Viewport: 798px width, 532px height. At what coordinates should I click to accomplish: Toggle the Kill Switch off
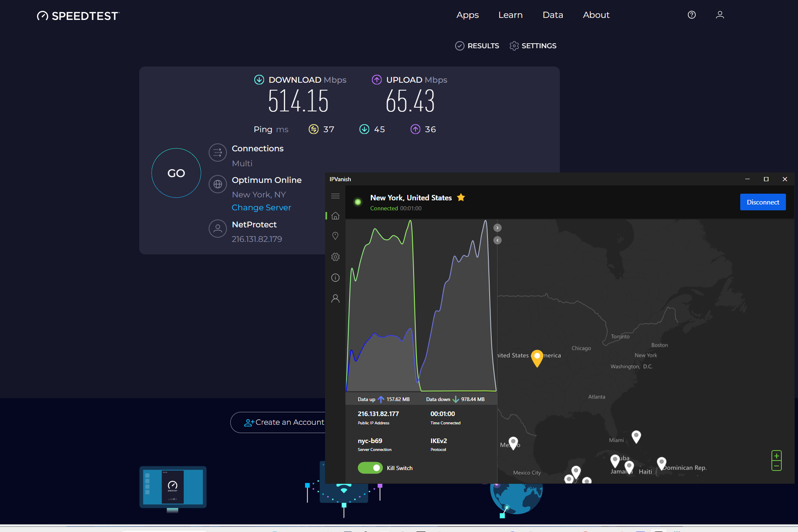(x=370, y=468)
